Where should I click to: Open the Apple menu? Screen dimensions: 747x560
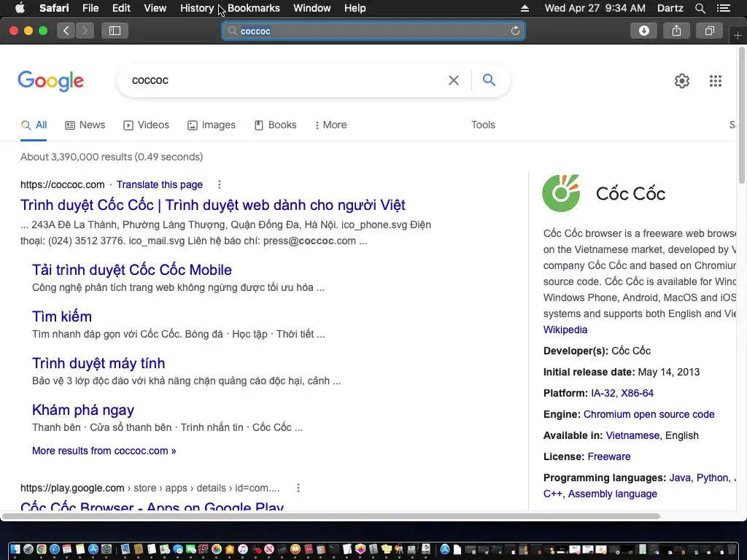click(20, 8)
